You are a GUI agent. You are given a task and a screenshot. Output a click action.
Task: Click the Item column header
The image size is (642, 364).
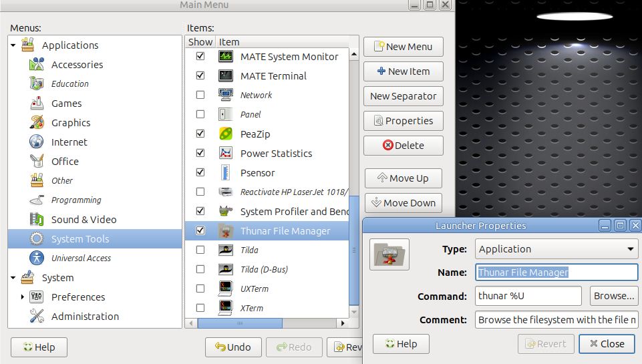point(282,42)
